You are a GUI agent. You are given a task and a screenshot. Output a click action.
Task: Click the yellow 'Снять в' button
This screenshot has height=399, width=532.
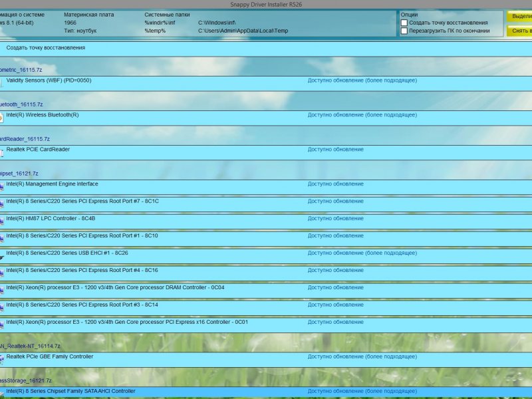[x=519, y=31]
